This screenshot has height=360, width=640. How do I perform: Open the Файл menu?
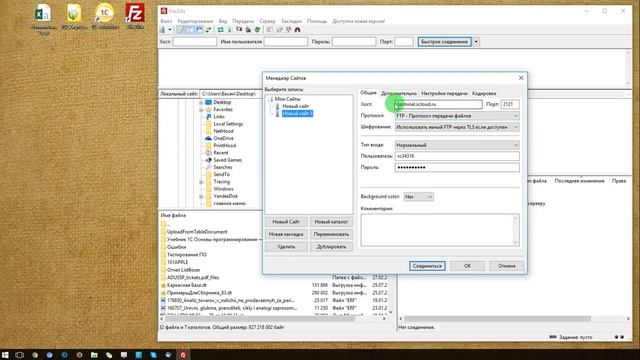click(x=166, y=21)
